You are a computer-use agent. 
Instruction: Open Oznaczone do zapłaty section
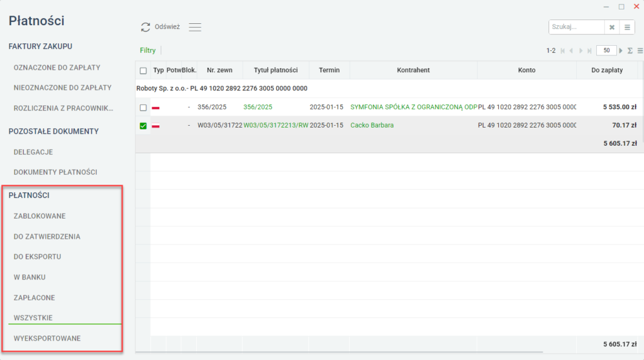[57, 67]
